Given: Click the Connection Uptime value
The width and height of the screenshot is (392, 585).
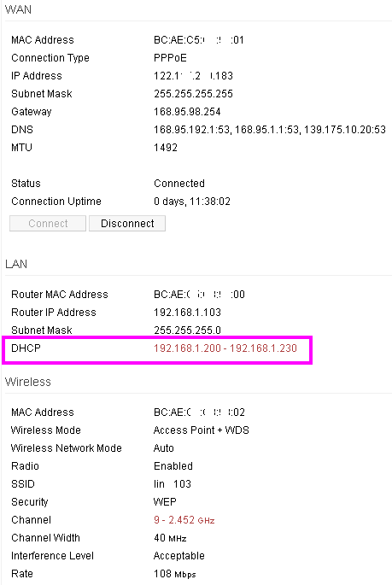Looking at the screenshot, I should [192, 201].
